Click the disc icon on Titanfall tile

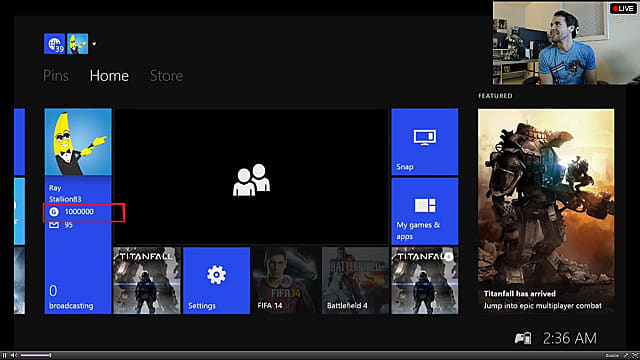[448, 256]
